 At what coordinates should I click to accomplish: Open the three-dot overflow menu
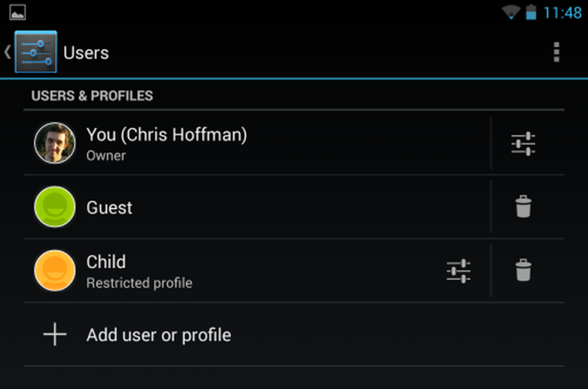pos(556,52)
